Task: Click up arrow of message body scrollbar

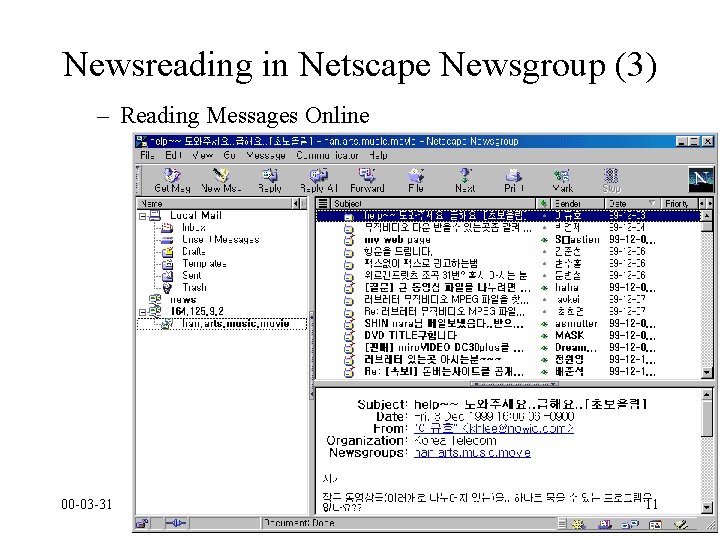Action: tap(707, 394)
